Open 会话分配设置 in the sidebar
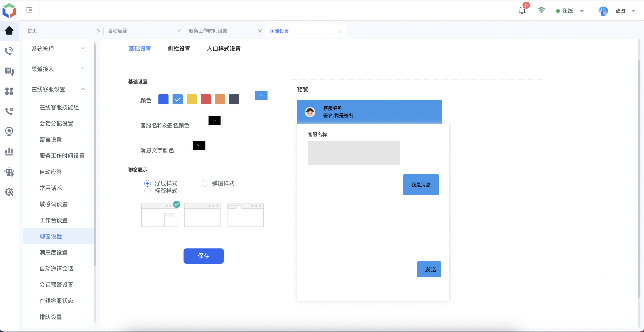The image size is (644, 332). [56, 123]
